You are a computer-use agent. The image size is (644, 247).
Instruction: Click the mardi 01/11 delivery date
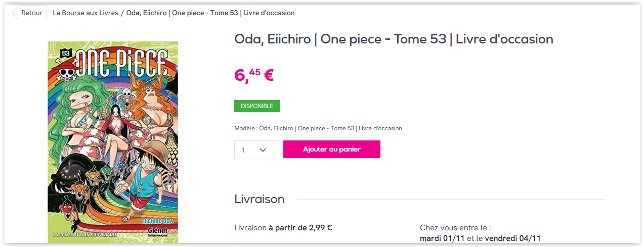point(442,238)
